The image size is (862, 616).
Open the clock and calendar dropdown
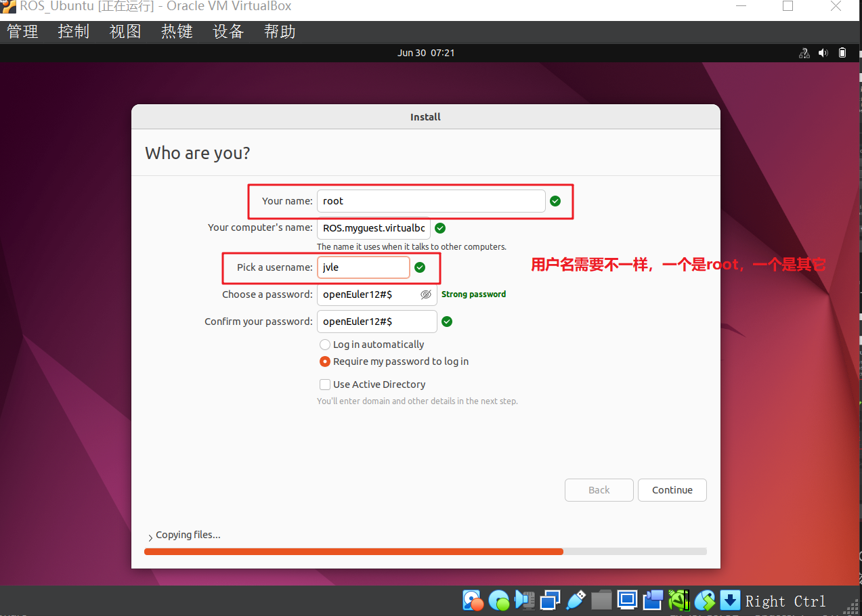(x=426, y=53)
